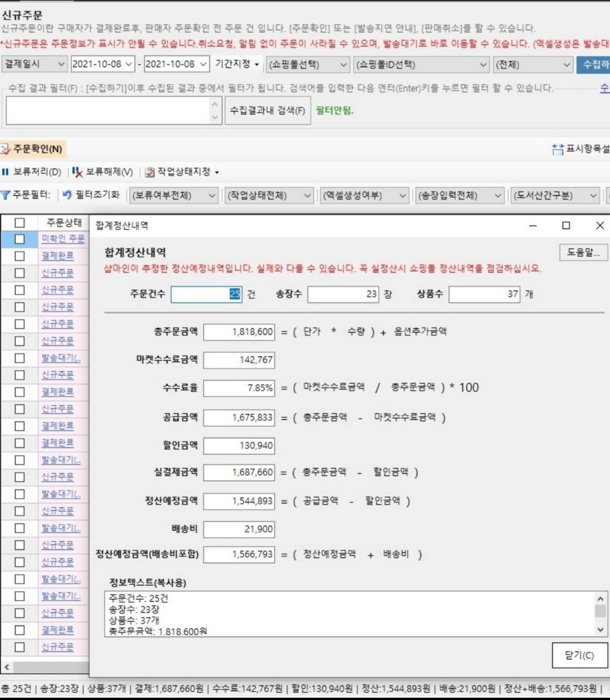The height and width of the screenshot is (700, 610).
Task: Click the 수집결과내 검색(F) button
Action: click(x=267, y=110)
